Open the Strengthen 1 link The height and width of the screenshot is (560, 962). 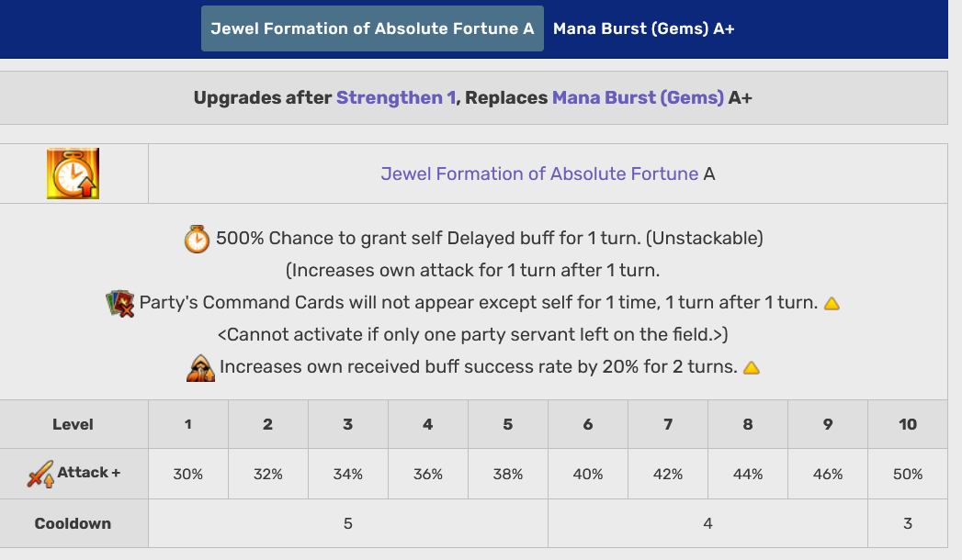[395, 97]
